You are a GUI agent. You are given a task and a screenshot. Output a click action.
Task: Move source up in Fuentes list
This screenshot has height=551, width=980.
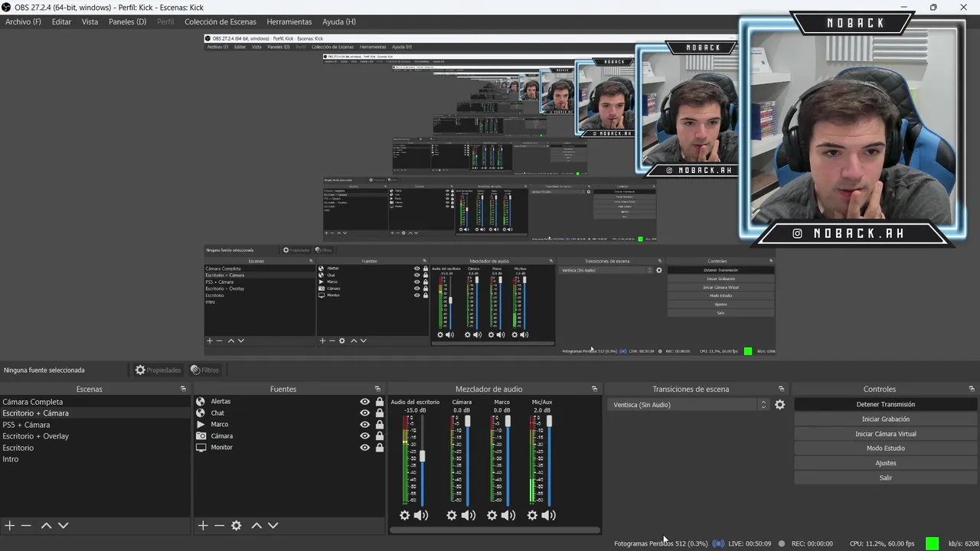pos(256,526)
